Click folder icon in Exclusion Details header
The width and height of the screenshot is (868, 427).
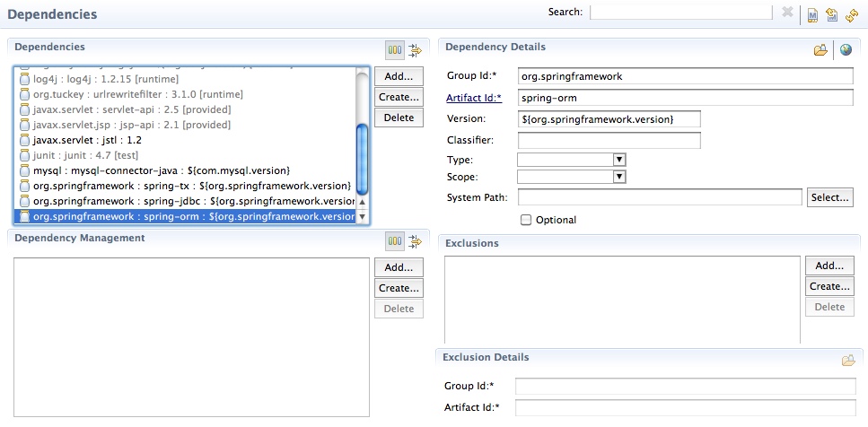848,361
